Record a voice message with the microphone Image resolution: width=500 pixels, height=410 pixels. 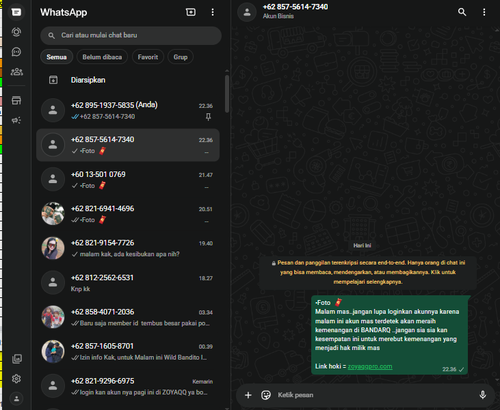(482, 395)
